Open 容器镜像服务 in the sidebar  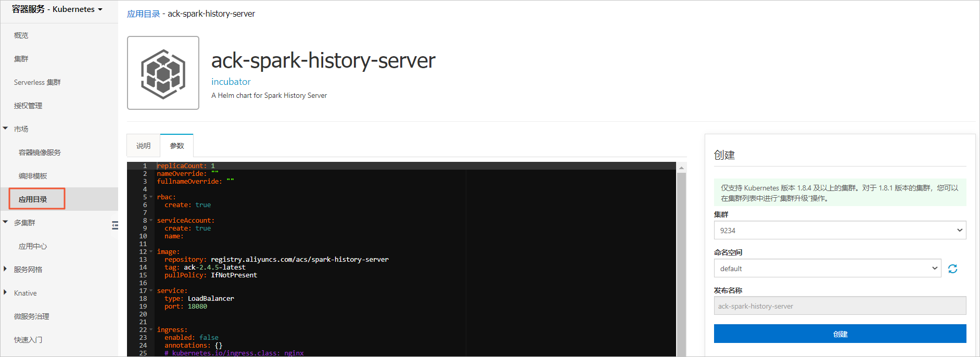40,152
